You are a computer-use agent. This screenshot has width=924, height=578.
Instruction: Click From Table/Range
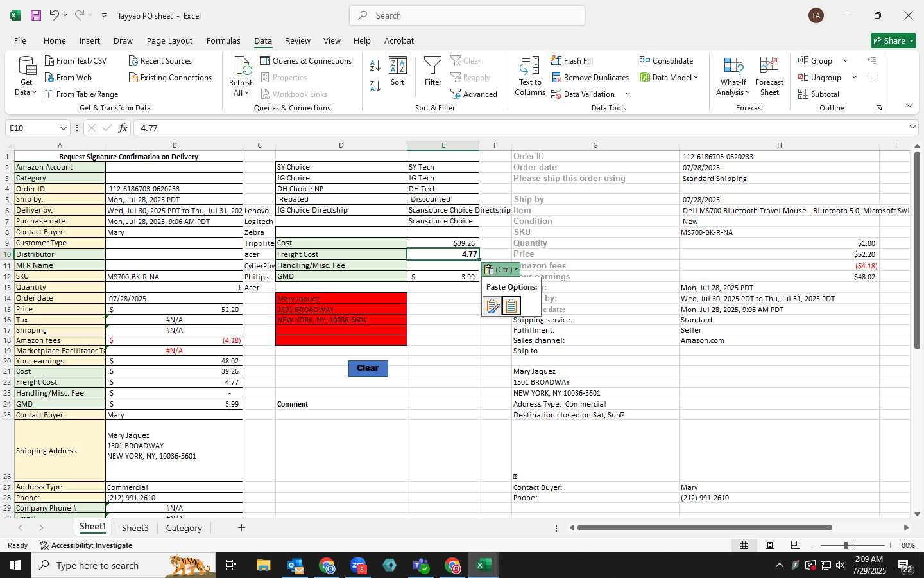(x=81, y=94)
